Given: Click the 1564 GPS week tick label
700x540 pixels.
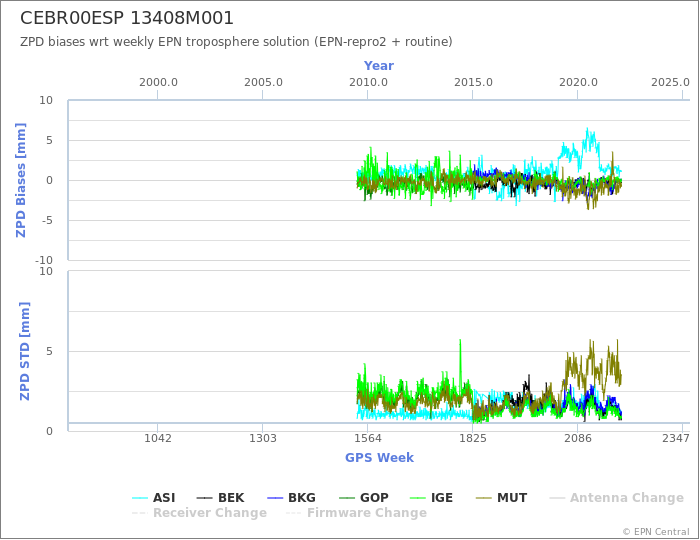Looking at the screenshot, I should pos(368,439).
